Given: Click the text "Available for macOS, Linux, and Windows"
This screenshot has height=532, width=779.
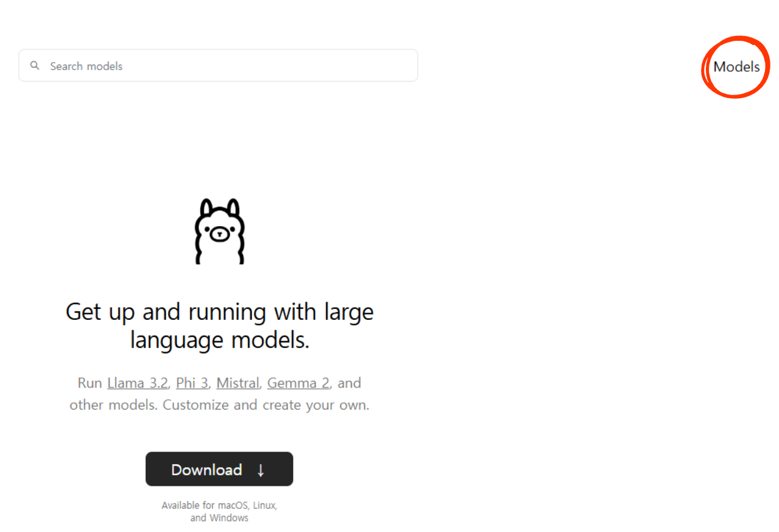Looking at the screenshot, I should [x=219, y=512].
